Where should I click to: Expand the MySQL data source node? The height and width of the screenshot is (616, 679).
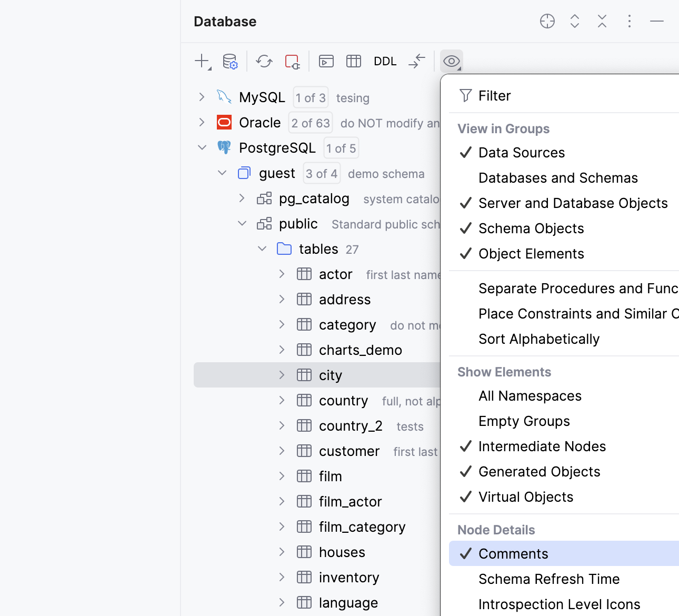(202, 97)
